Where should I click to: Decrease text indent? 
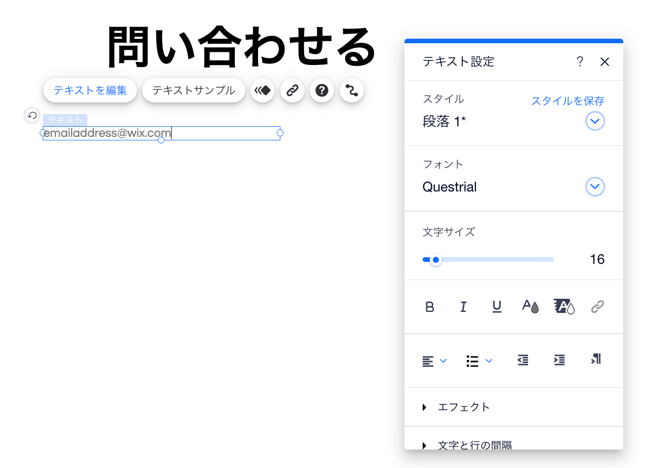(x=523, y=360)
